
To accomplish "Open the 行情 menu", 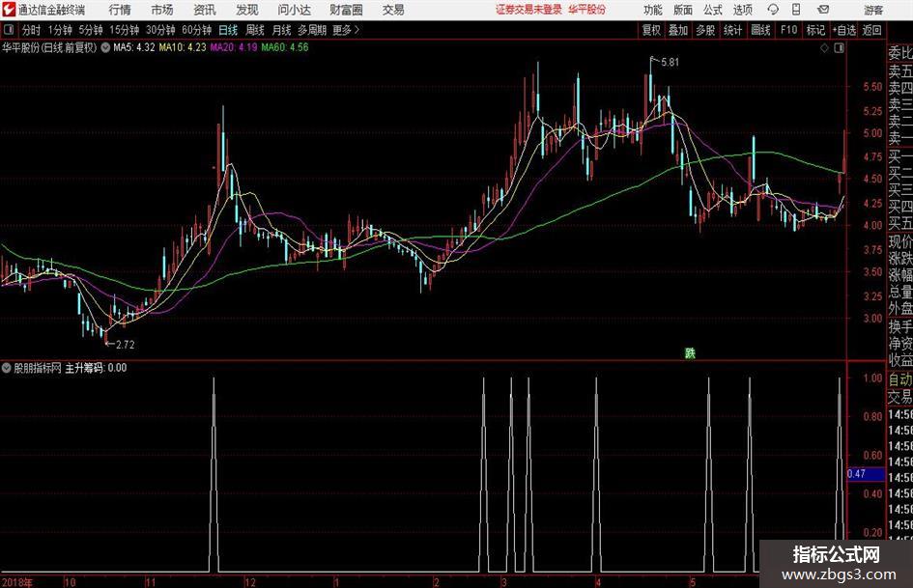I will pyautogui.click(x=120, y=10).
